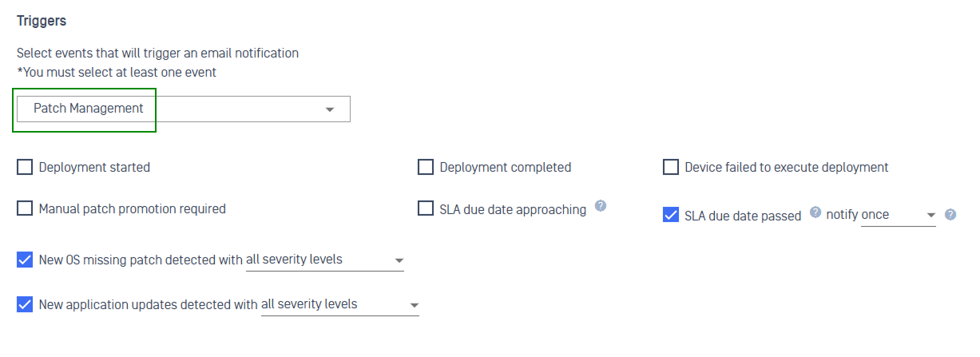
Task: Click arrow of OS missing patch severity dropdown
Action: point(399,261)
